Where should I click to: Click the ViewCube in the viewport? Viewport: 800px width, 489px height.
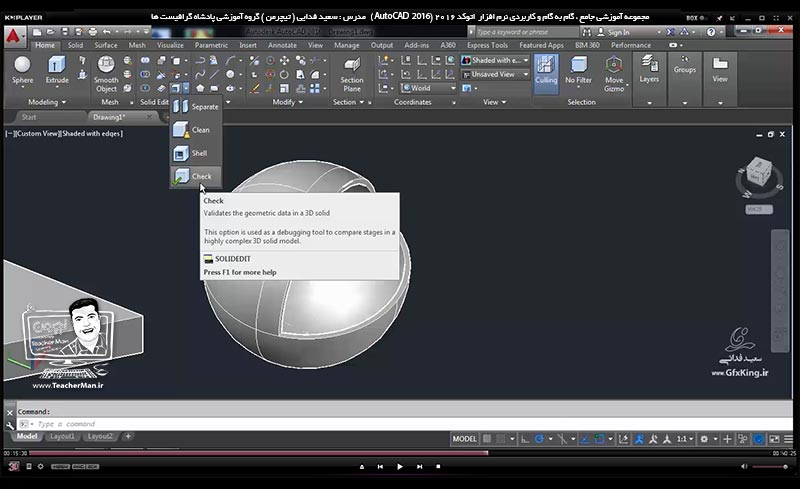click(759, 173)
